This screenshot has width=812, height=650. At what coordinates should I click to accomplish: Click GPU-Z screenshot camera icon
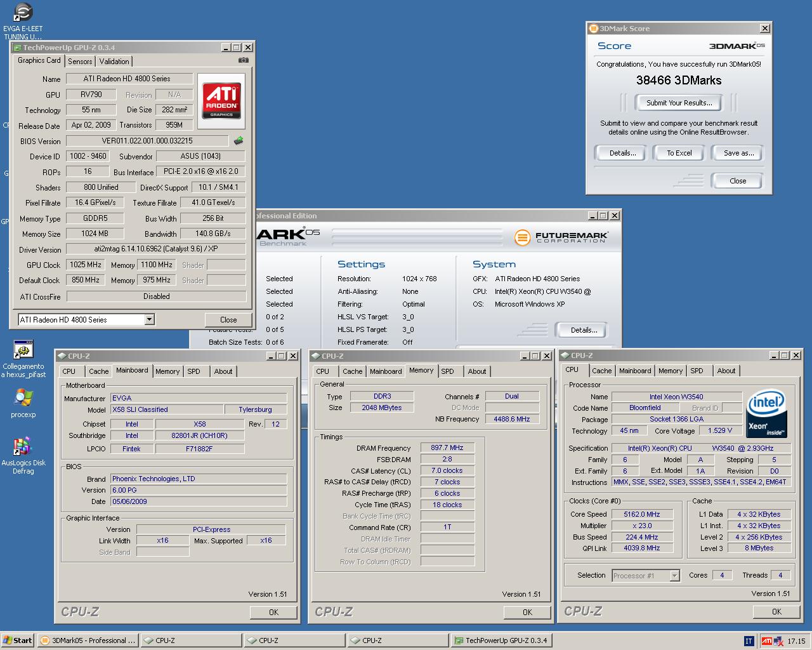(243, 60)
